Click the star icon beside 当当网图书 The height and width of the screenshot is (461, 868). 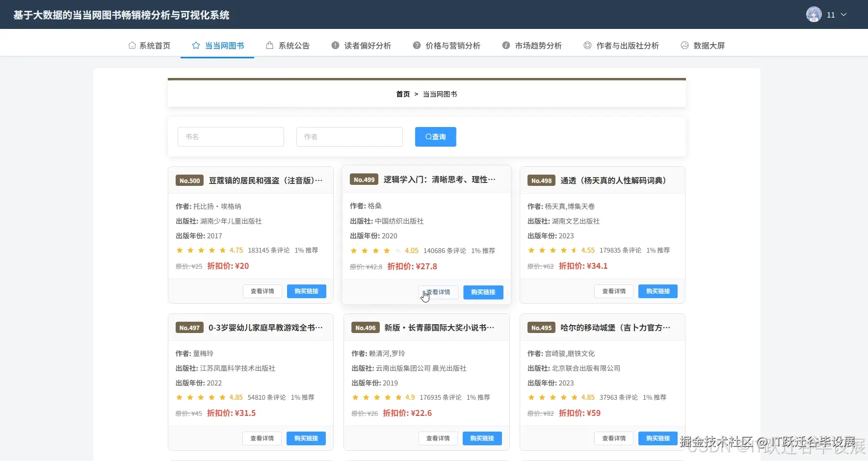pyautogui.click(x=196, y=45)
